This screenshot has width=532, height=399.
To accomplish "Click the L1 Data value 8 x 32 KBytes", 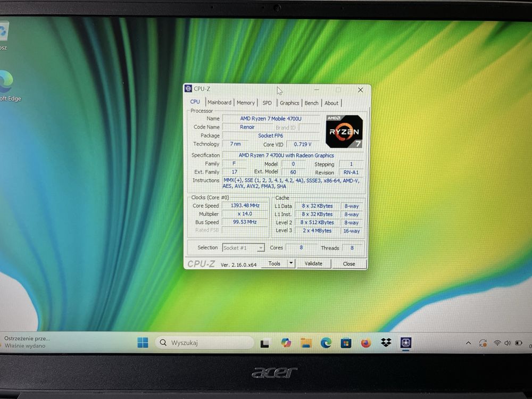I will [x=317, y=206].
